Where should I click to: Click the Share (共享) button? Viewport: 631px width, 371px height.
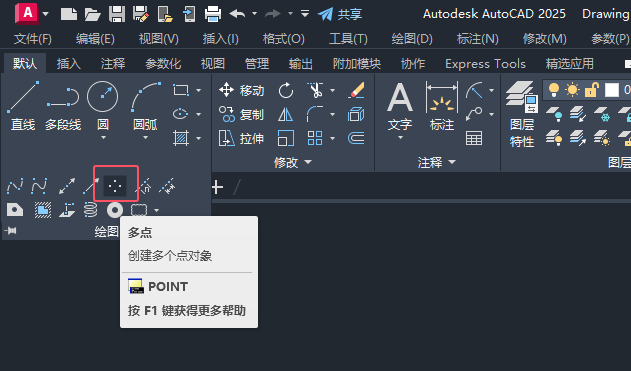[x=340, y=14]
